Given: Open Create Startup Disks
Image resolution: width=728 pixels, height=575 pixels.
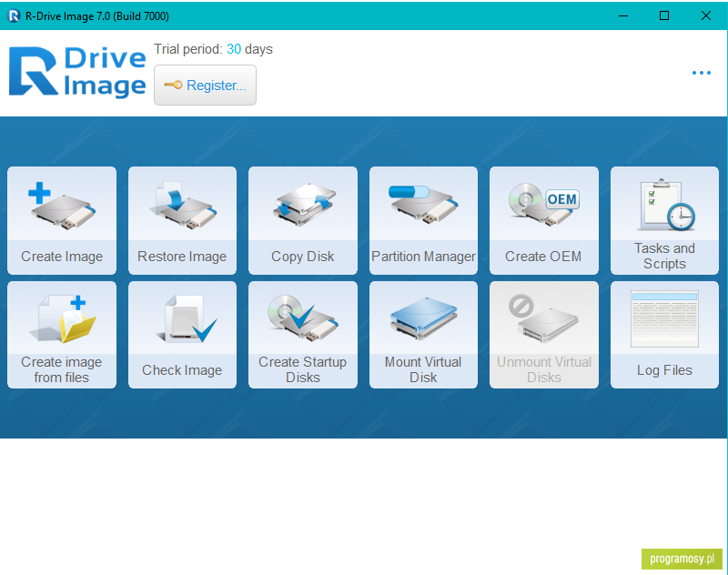Looking at the screenshot, I should 303,335.
